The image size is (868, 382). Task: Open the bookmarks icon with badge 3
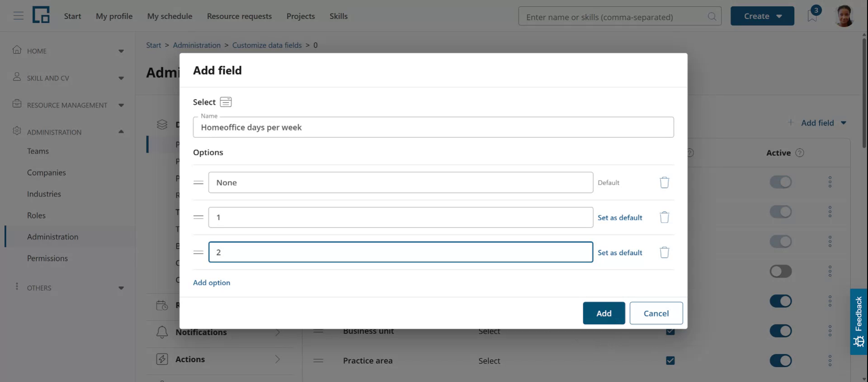coord(813,15)
